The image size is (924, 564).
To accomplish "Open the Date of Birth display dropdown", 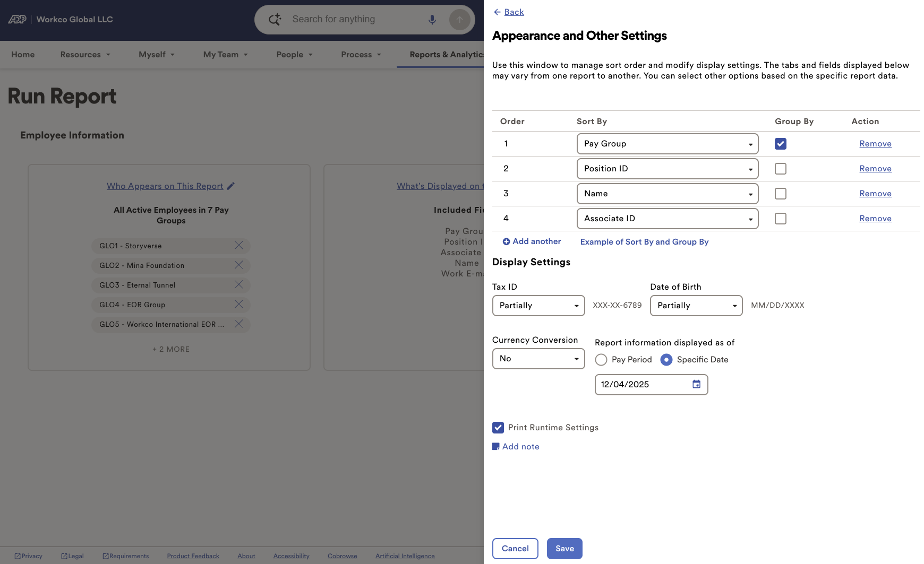I will [696, 306].
